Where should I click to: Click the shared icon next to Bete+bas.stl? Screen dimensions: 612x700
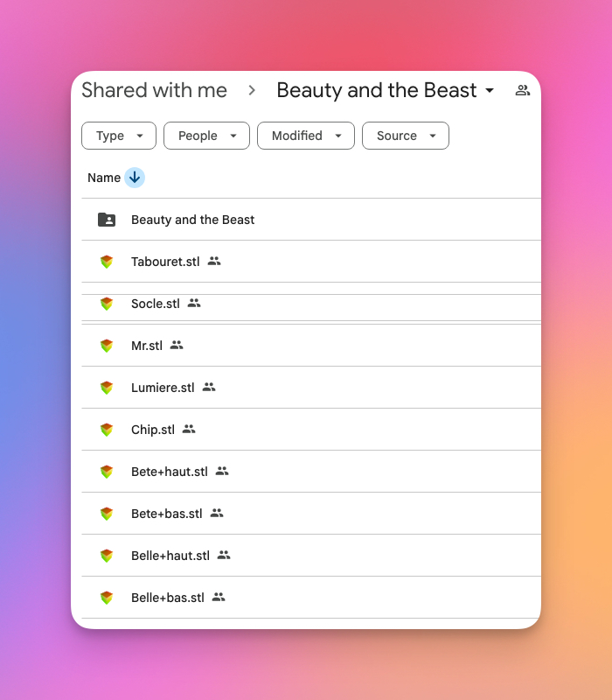click(x=217, y=513)
